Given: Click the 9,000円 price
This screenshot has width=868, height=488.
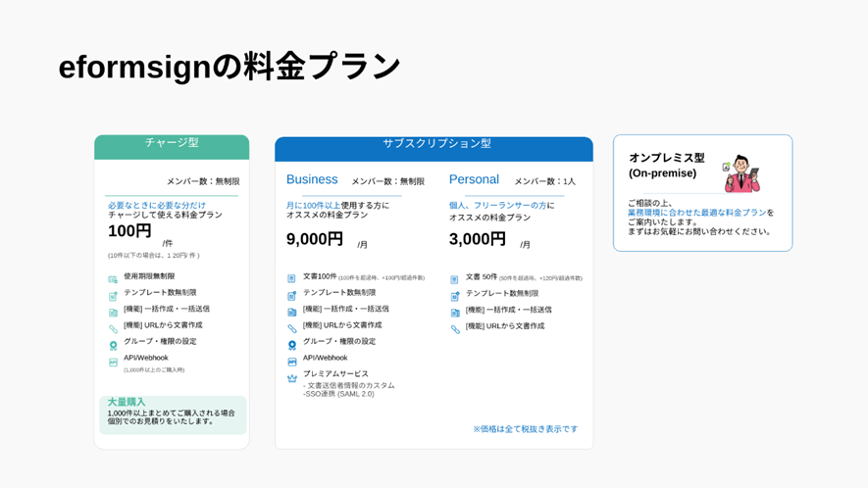Looking at the screenshot, I should point(315,239).
